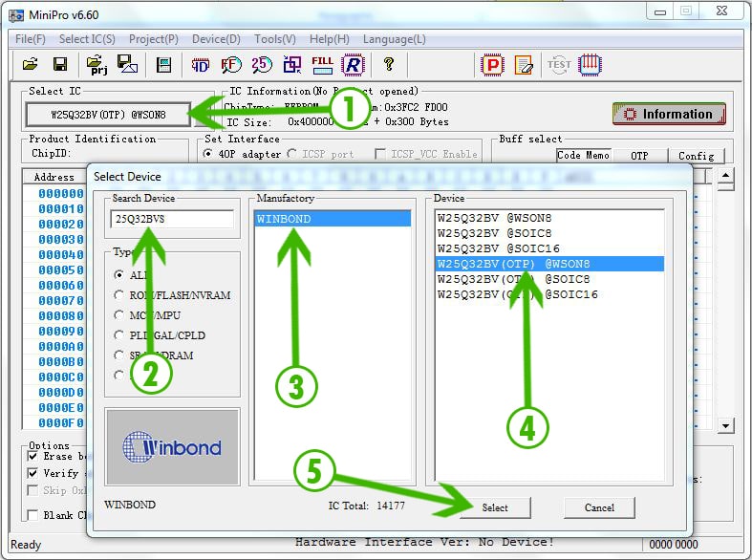Screen dimensions: 752x560
Task: Click address row 000000
Action: (61, 194)
